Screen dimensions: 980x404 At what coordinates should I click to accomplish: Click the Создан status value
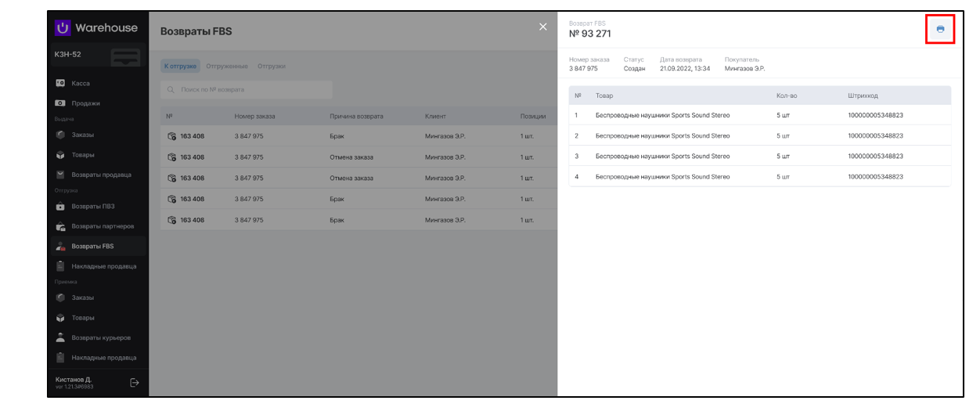tap(634, 68)
